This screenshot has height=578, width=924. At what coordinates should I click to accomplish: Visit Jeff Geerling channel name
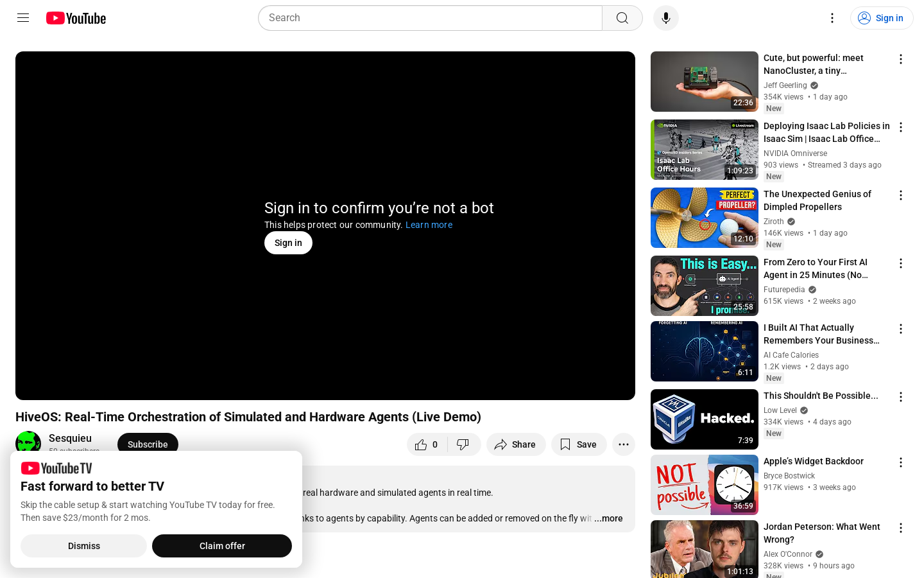(x=785, y=85)
